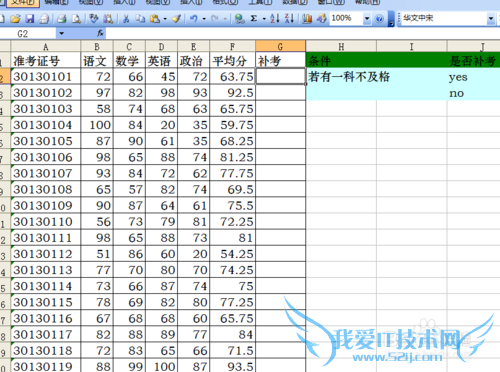Copy selection with the Copy icon

tap(140, 19)
